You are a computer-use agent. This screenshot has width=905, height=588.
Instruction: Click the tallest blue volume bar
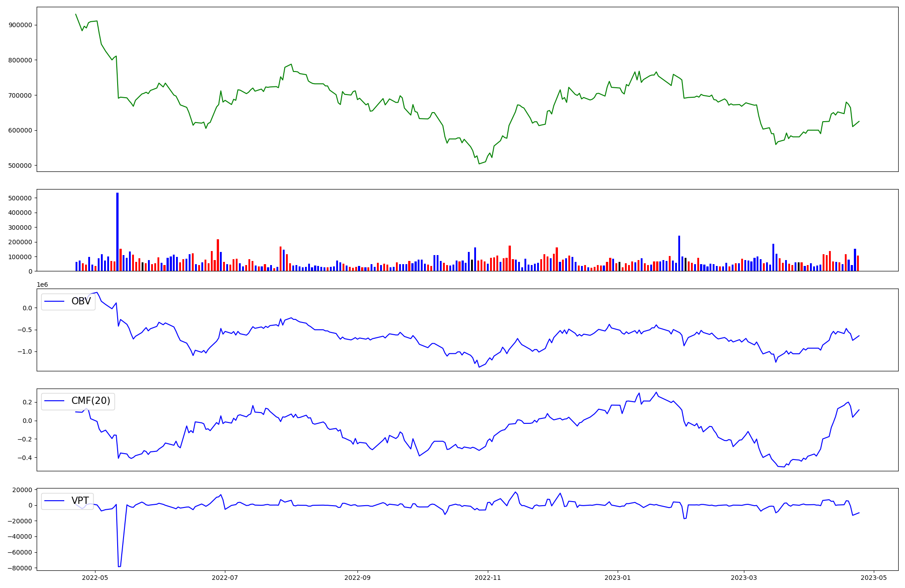tap(117, 232)
